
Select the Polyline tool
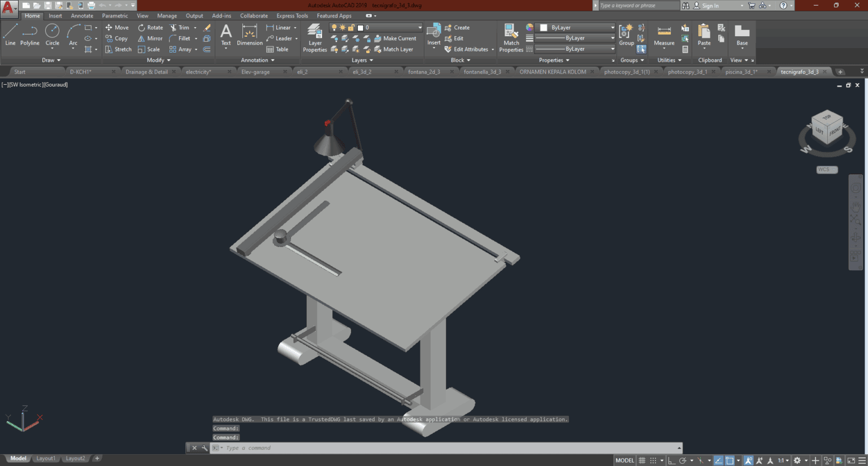(x=29, y=35)
